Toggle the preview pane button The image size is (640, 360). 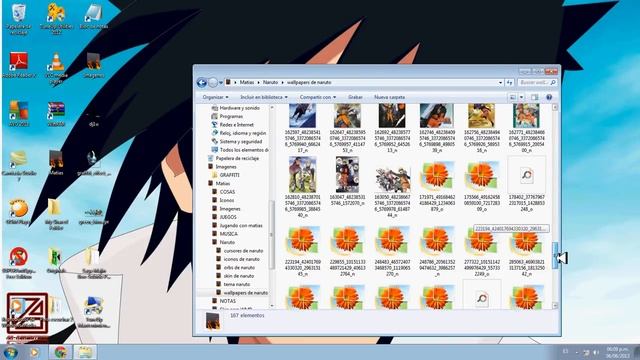534,97
